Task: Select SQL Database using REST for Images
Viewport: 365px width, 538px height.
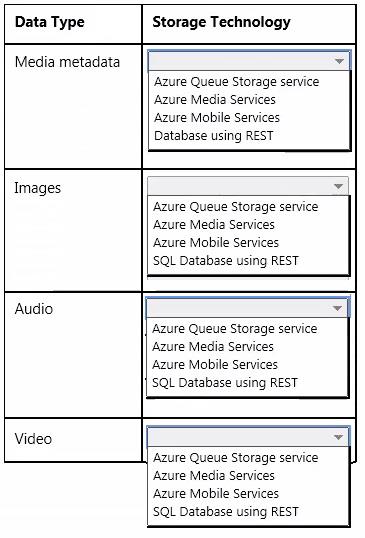Action: (226, 261)
